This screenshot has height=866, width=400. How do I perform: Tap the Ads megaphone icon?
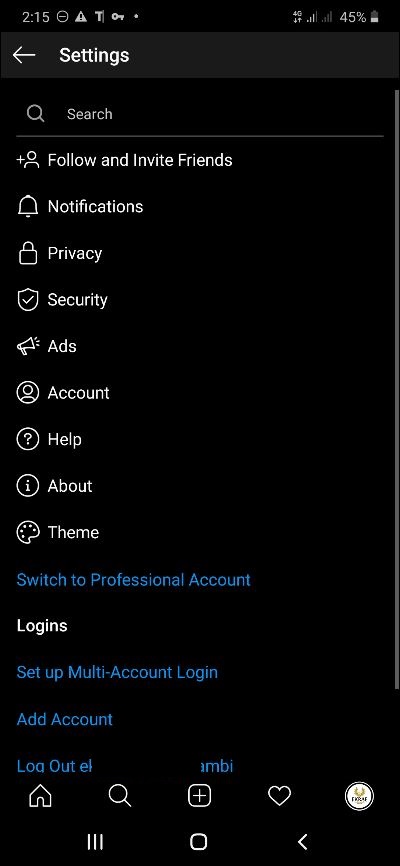28,346
